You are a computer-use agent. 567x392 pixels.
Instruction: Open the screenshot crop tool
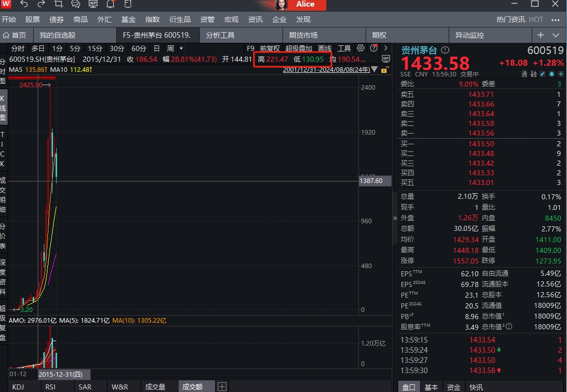[x=58, y=4]
